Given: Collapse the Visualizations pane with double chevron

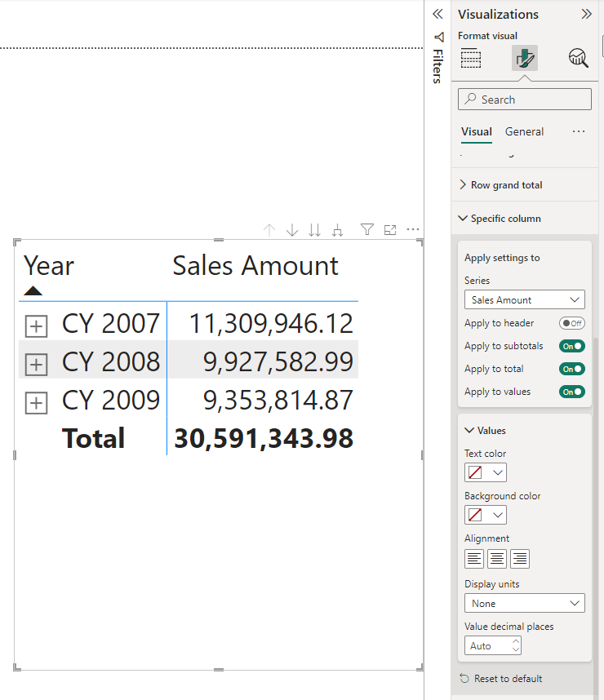Looking at the screenshot, I should tap(586, 14).
